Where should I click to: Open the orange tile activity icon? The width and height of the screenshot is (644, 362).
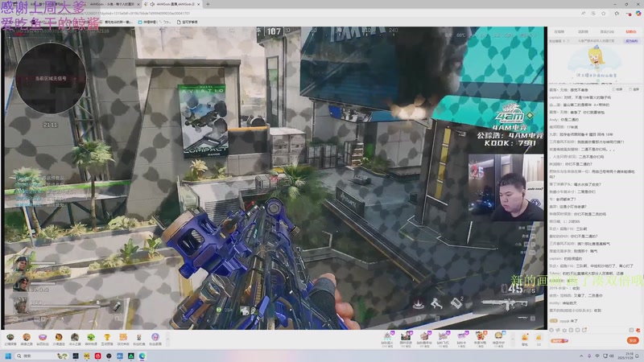click(x=123, y=337)
